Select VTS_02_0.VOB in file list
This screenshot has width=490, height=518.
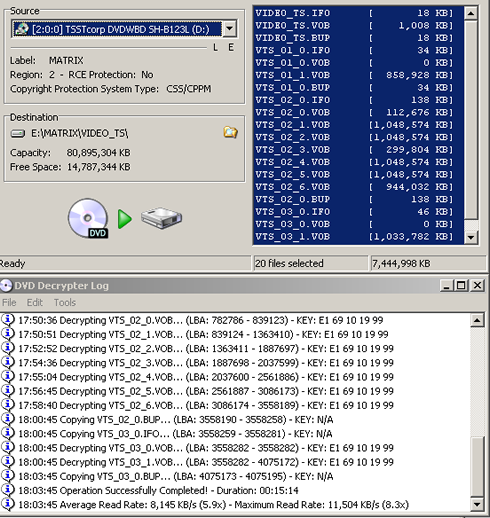[x=358, y=112]
